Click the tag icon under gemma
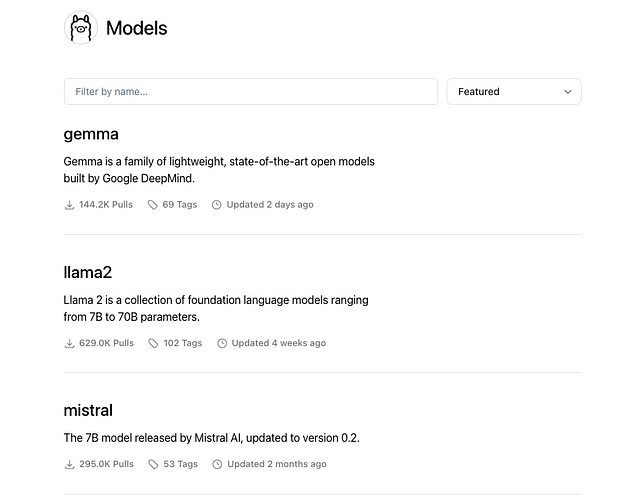 [x=153, y=205]
